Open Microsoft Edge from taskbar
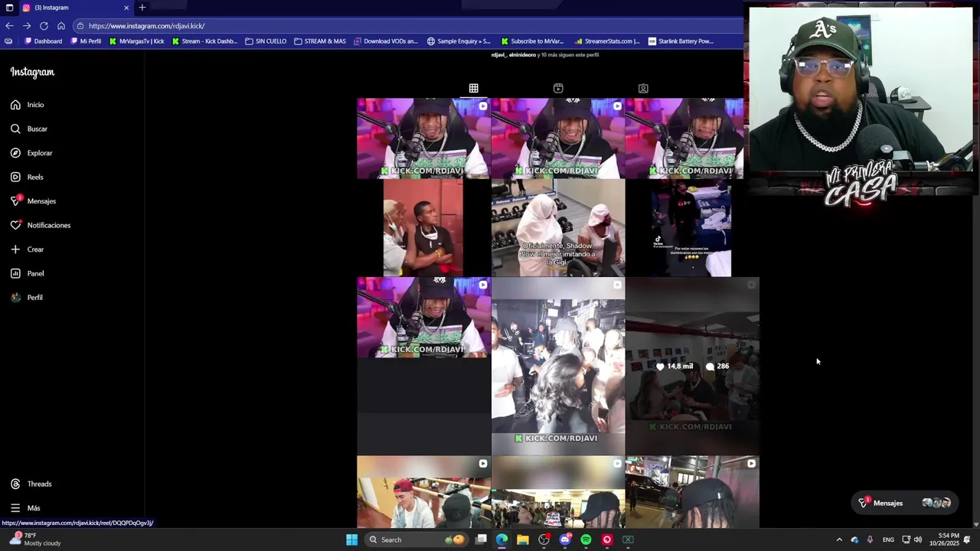The height and width of the screenshot is (551, 980). 501,540
